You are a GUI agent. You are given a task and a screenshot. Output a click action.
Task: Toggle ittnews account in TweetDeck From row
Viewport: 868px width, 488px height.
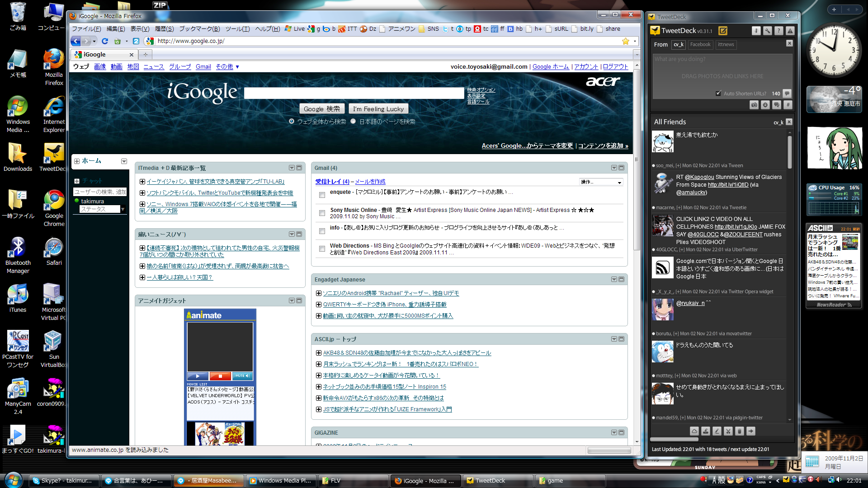(x=726, y=44)
